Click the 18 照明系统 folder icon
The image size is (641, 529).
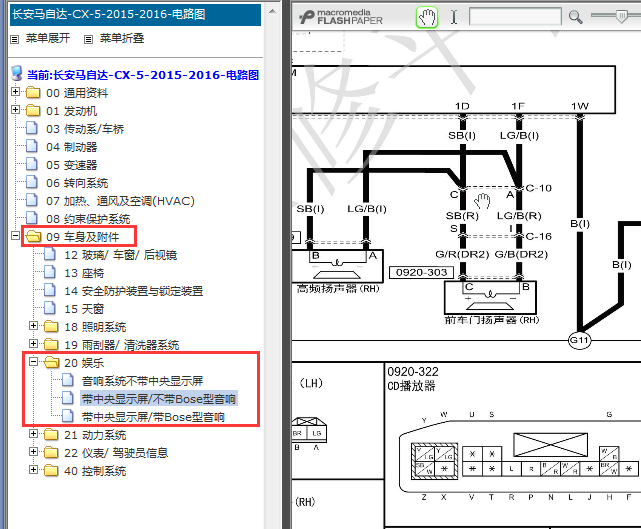[51, 326]
